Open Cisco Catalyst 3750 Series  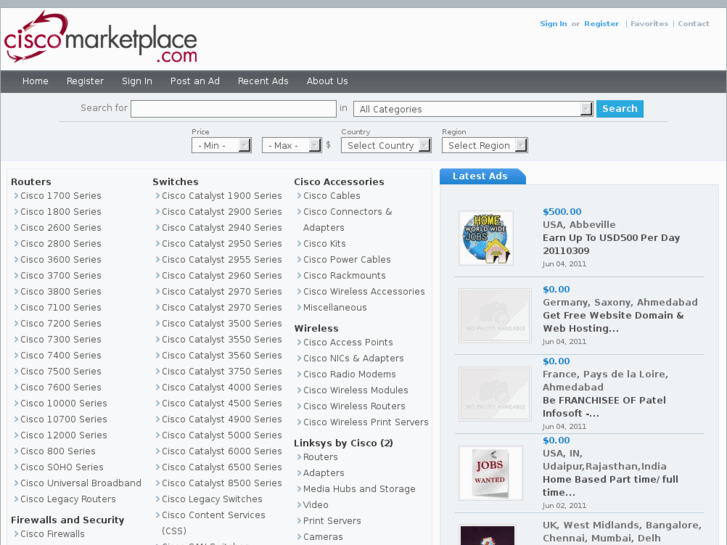click(222, 372)
